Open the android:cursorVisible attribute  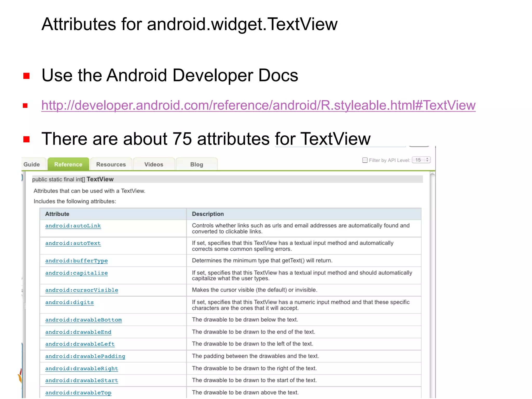pyautogui.click(x=82, y=290)
